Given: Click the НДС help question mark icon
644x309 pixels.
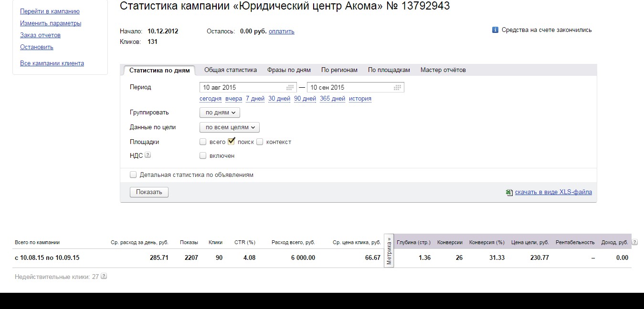Looking at the screenshot, I should click(148, 155).
